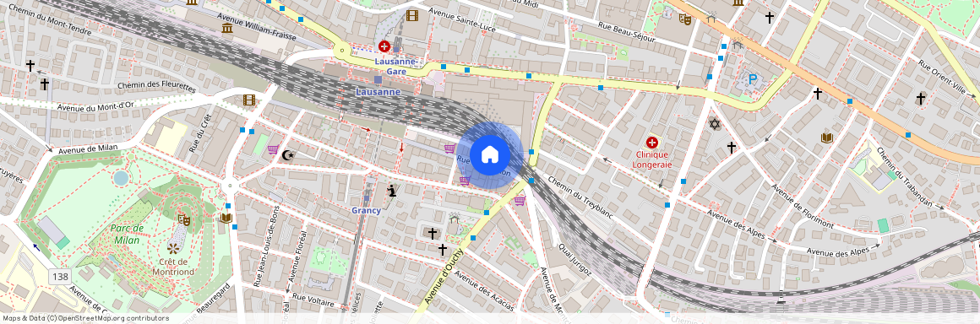This screenshot has width=980, height=324.
Task: Select the cross icon directly below the Star of David
Action: coord(732,148)
